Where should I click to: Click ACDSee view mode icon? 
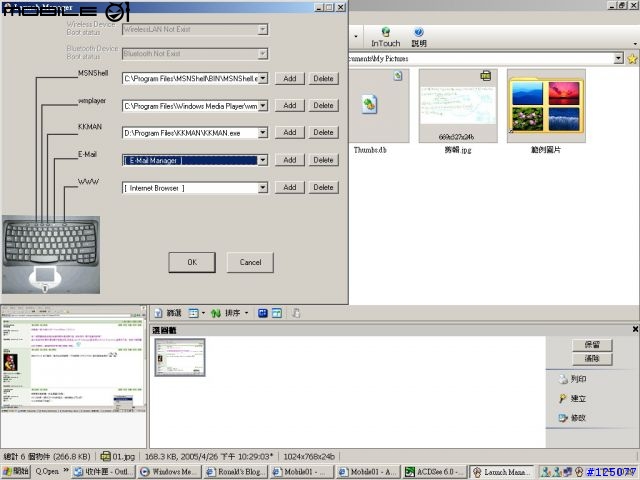point(193,313)
